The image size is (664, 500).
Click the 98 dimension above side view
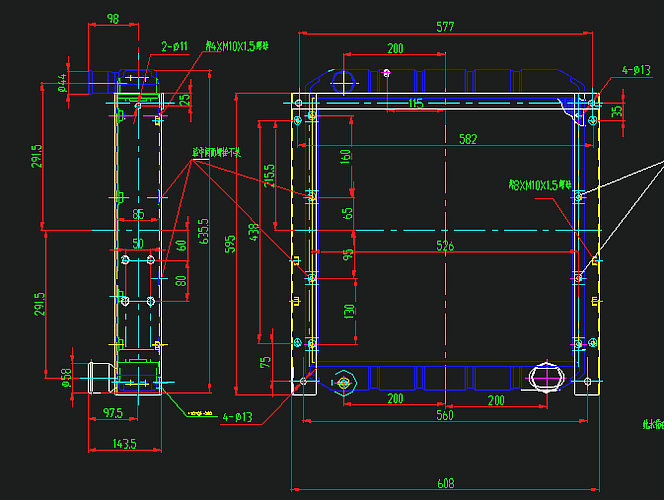click(112, 18)
